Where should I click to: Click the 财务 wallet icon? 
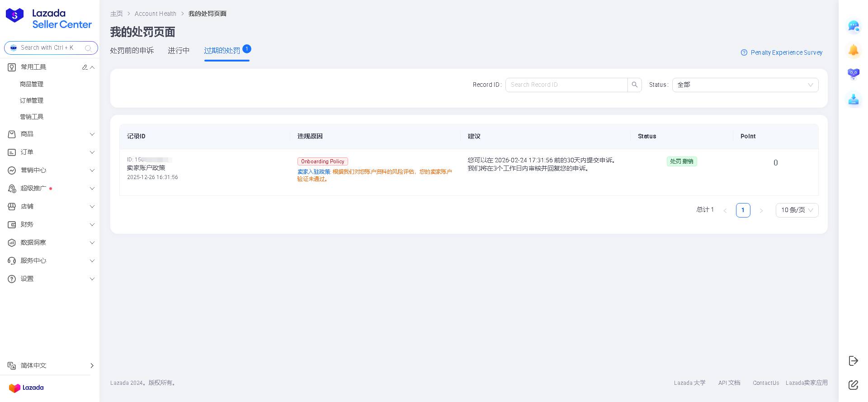(x=12, y=224)
